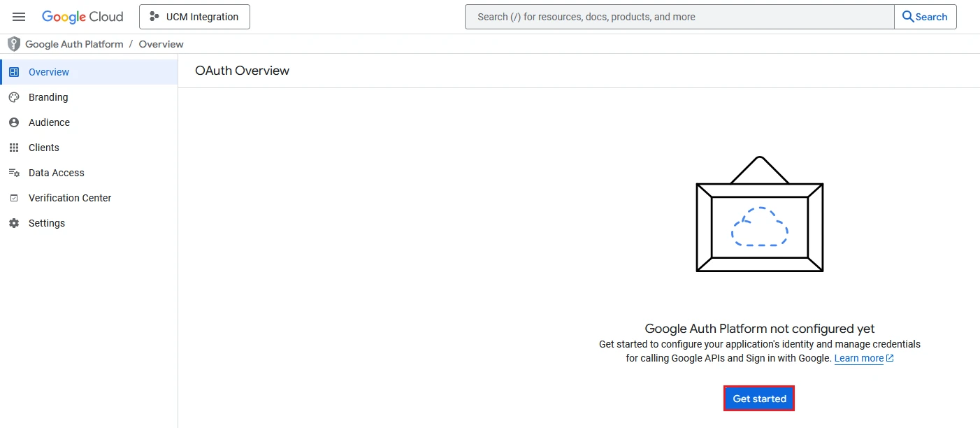Click the Overview breadcrumb text
This screenshot has width=980, height=428.
pos(161,44)
